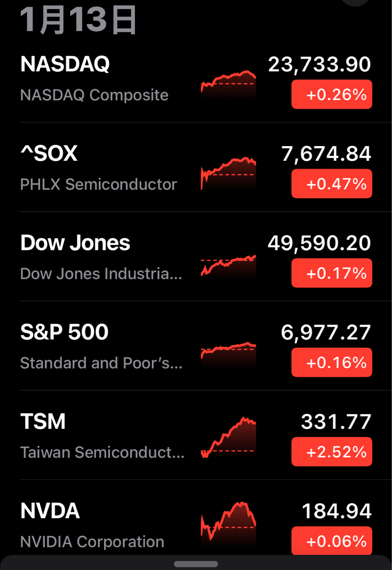Open the NASDAQ sparkline chart

229,84
